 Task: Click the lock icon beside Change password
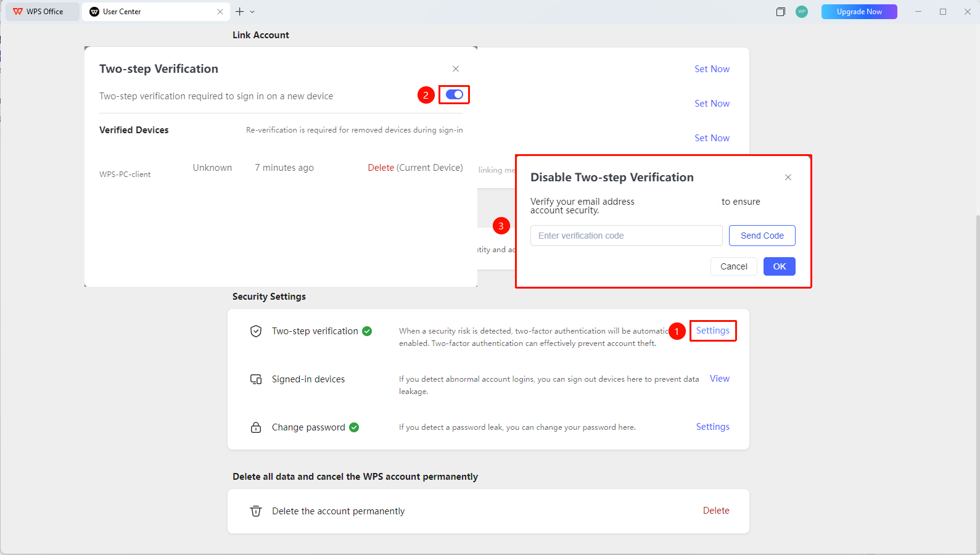[256, 427]
